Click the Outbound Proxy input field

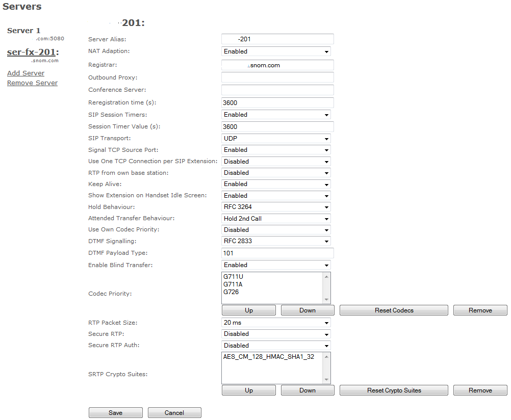(277, 77)
